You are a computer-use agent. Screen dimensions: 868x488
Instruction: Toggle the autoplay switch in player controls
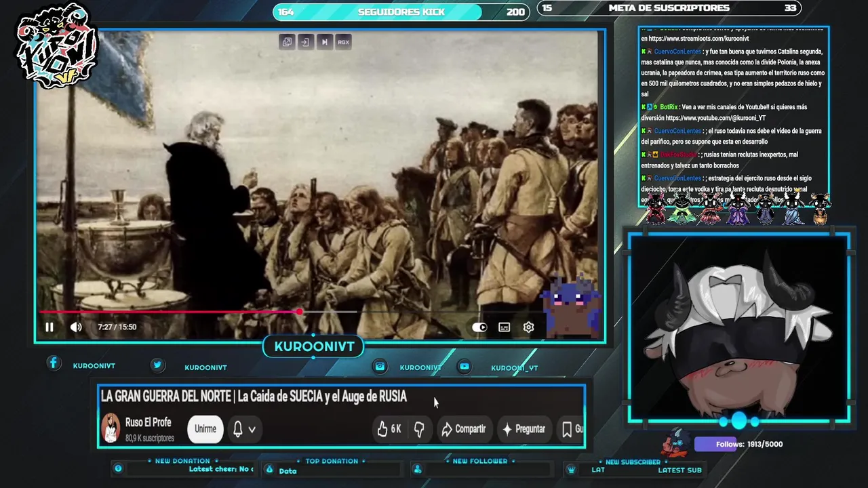[x=479, y=327]
